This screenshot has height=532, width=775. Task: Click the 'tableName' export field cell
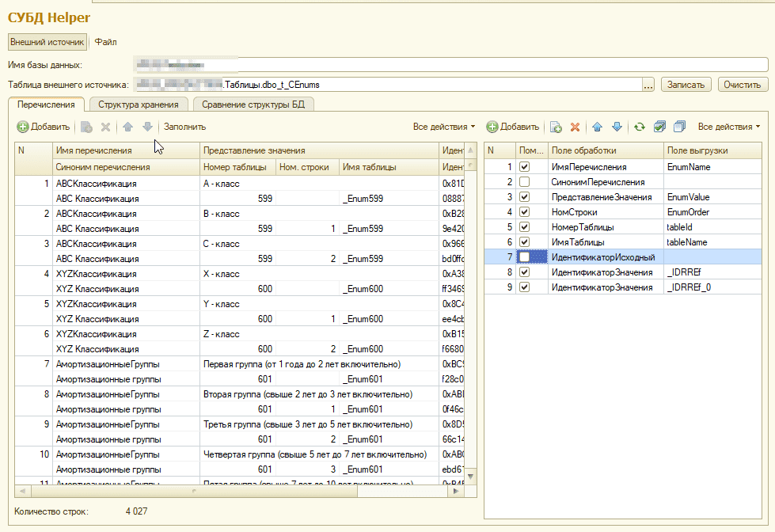click(x=712, y=242)
